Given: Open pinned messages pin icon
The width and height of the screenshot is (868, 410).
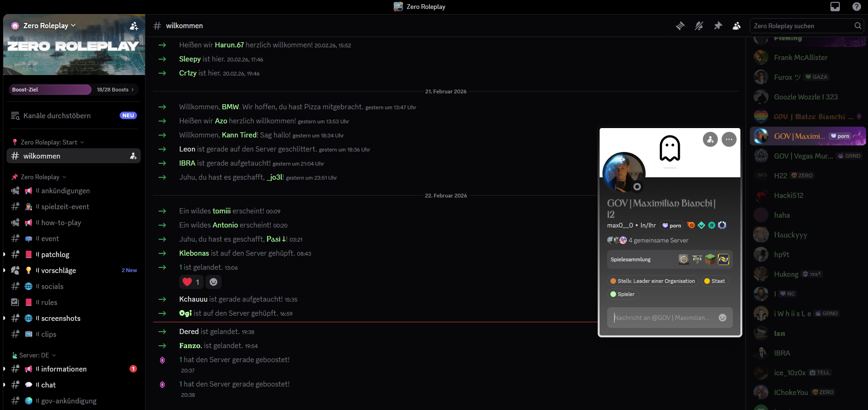Looking at the screenshot, I should (x=718, y=26).
